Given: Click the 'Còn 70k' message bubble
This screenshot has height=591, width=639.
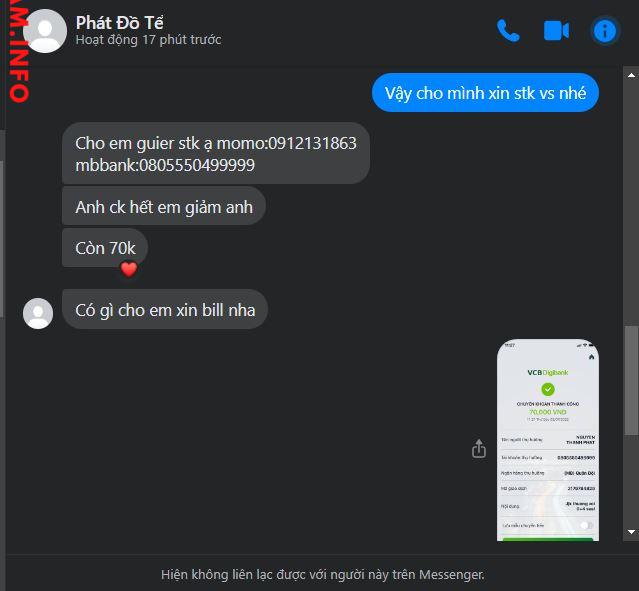Looking at the screenshot, I should (105, 247).
